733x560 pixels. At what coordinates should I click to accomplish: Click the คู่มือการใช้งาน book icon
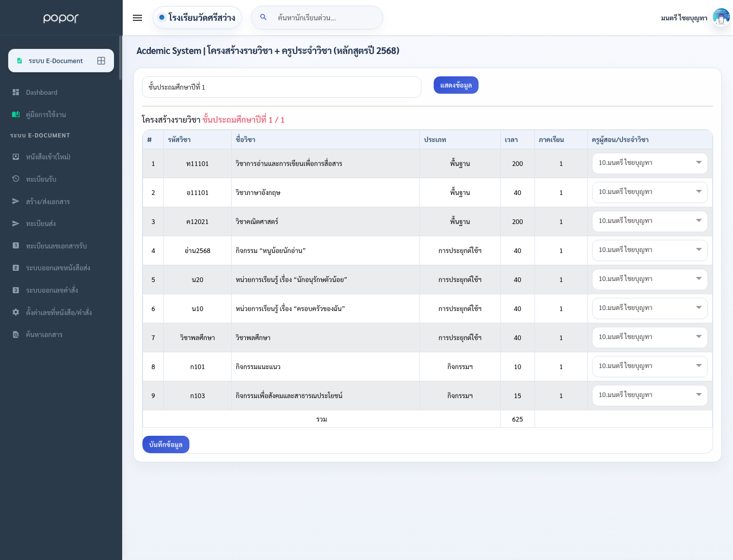tap(16, 115)
